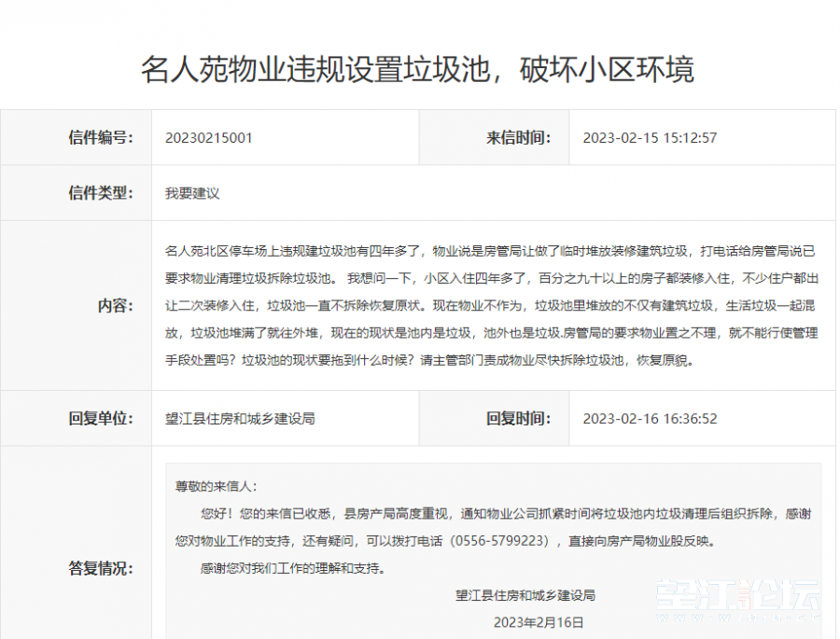Click the content line starting 手段处置吗
This screenshot has height=639, width=840.
[430, 360]
